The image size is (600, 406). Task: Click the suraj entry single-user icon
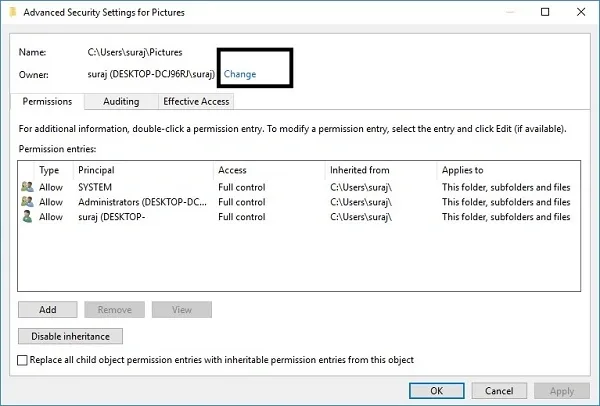click(x=26, y=217)
